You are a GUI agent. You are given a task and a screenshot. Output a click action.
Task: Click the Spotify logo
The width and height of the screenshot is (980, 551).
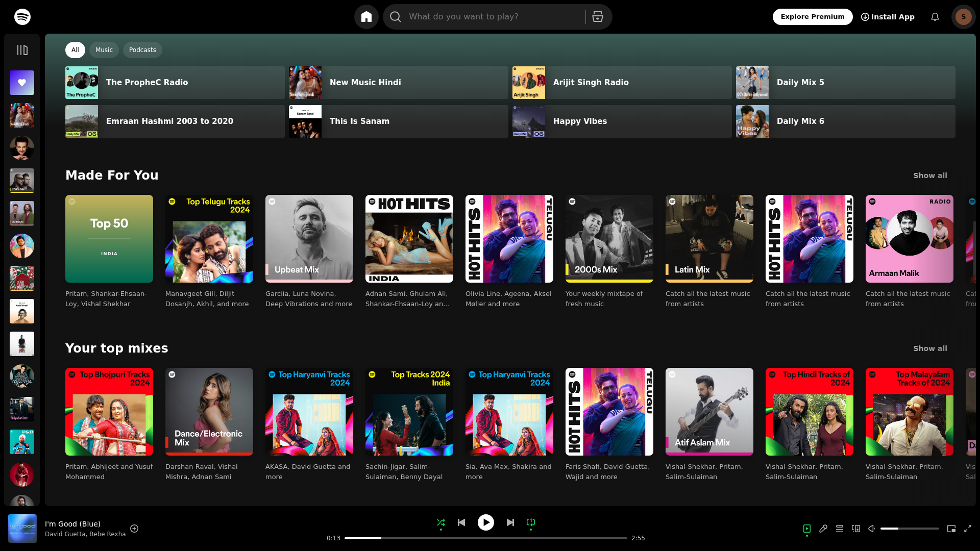[22, 17]
